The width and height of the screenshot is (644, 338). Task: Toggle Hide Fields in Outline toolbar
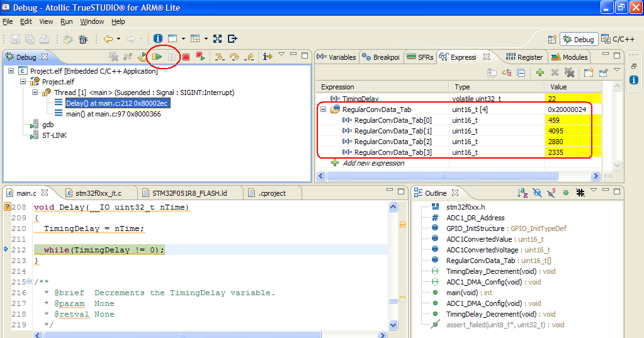(x=537, y=193)
